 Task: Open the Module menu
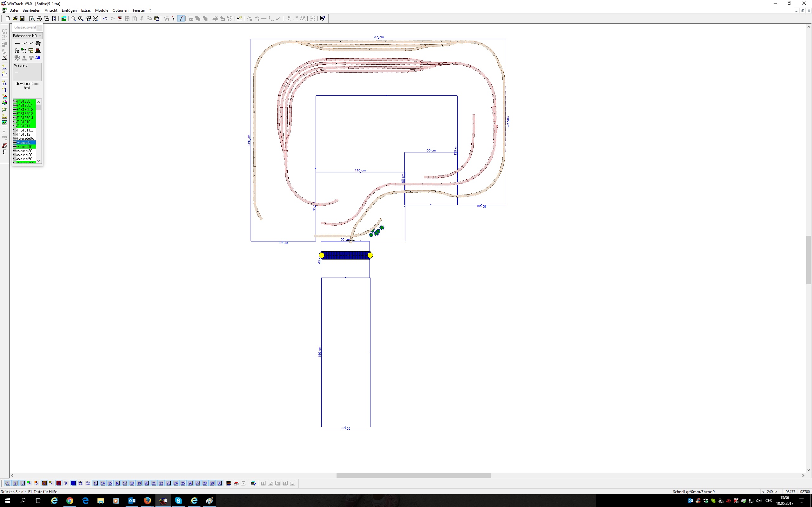click(101, 10)
